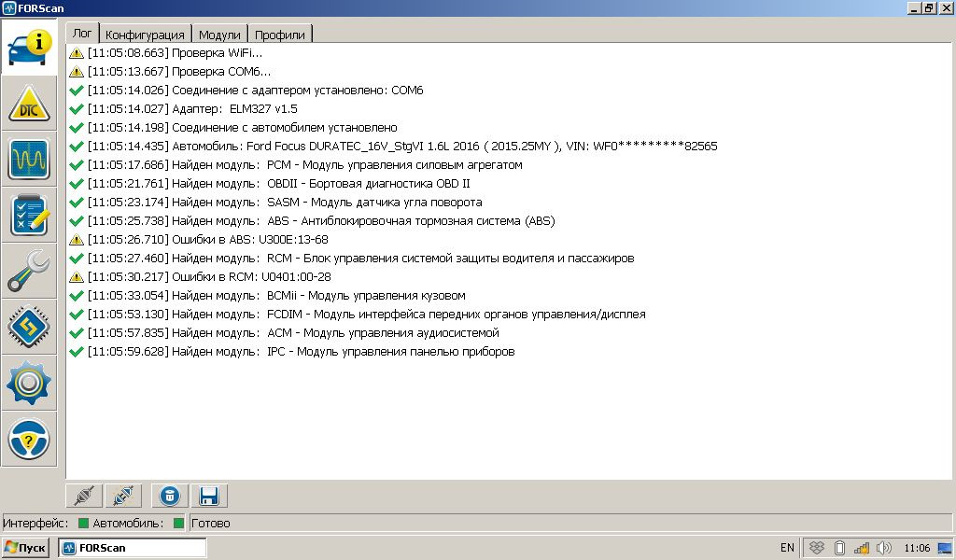
Task: Click the 'Готово' status bar text
Action: pyautogui.click(x=211, y=523)
